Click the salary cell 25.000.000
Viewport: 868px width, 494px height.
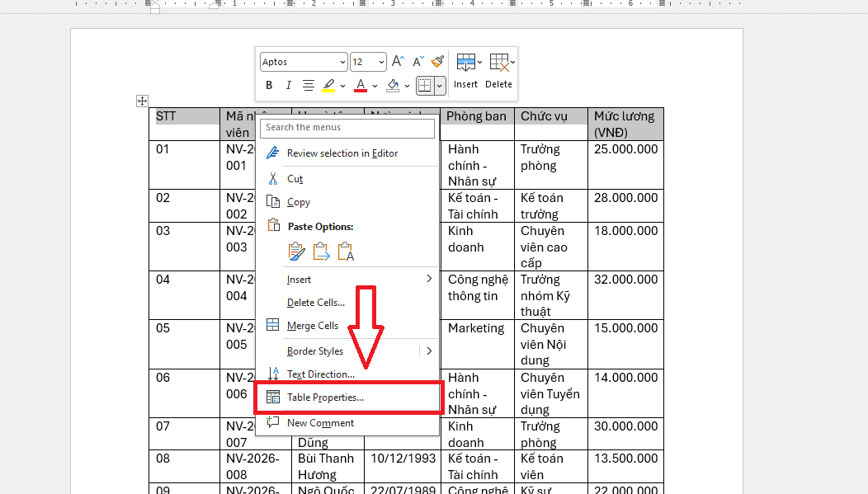[625, 165]
